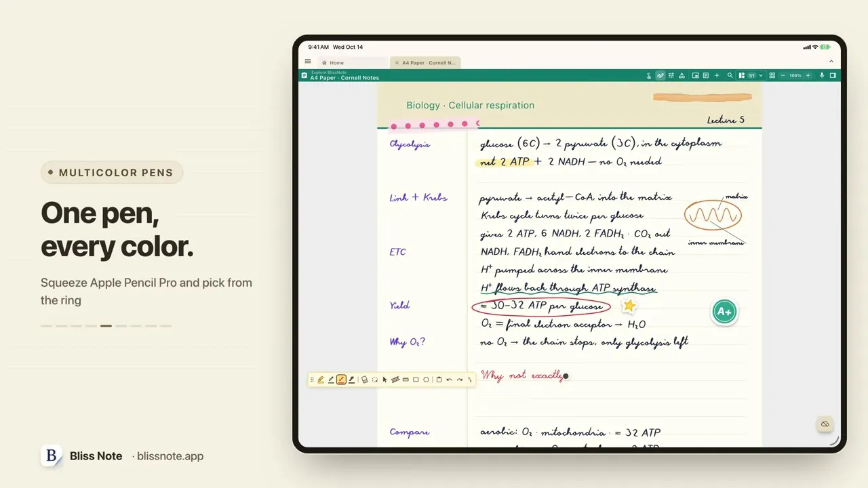Viewport: 868px width, 488px height.
Task: Toggle the pen drawing mode button
Action: click(660, 75)
